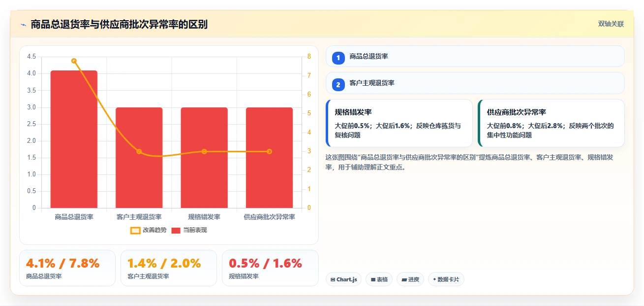Click the trend line point above 供应商批次异常率

tap(269, 152)
